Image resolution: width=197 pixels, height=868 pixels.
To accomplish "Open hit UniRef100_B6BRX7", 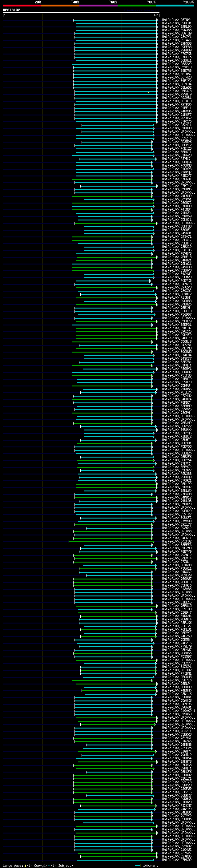I will pyautogui.click(x=177, y=795).
